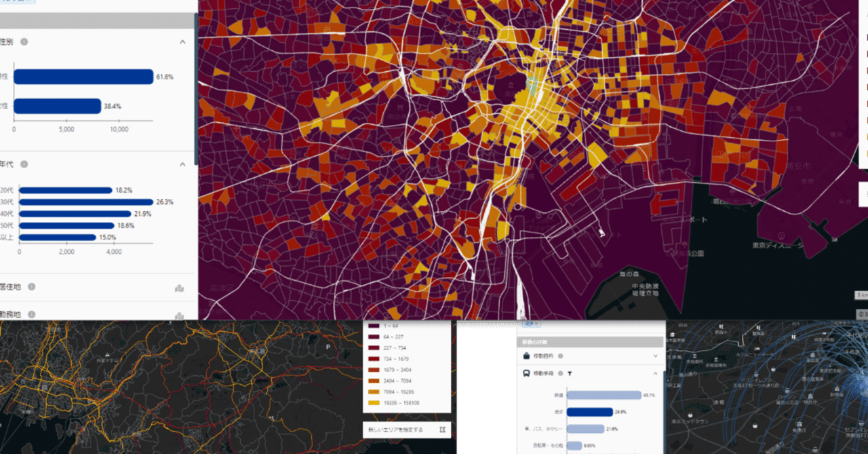This screenshot has width=868, height=454.
Task: Click the bus icon for 移動手段
Action: 527,373
